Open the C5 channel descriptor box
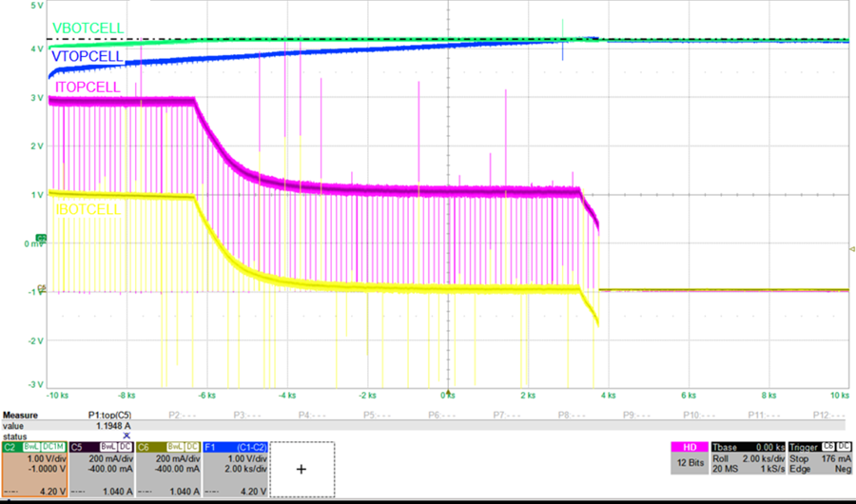The height and width of the screenshot is (504, 856). point(98,468)
